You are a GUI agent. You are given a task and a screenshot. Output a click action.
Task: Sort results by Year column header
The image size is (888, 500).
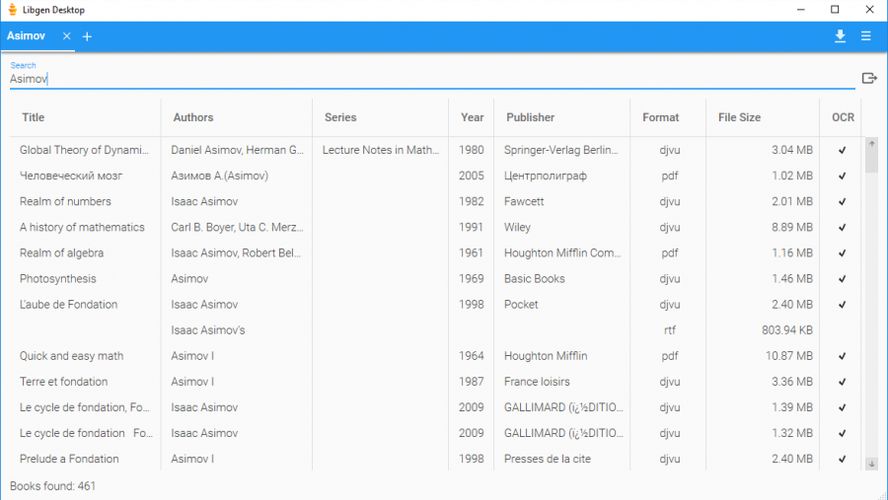pyautogui.click(x=472, y=117)
